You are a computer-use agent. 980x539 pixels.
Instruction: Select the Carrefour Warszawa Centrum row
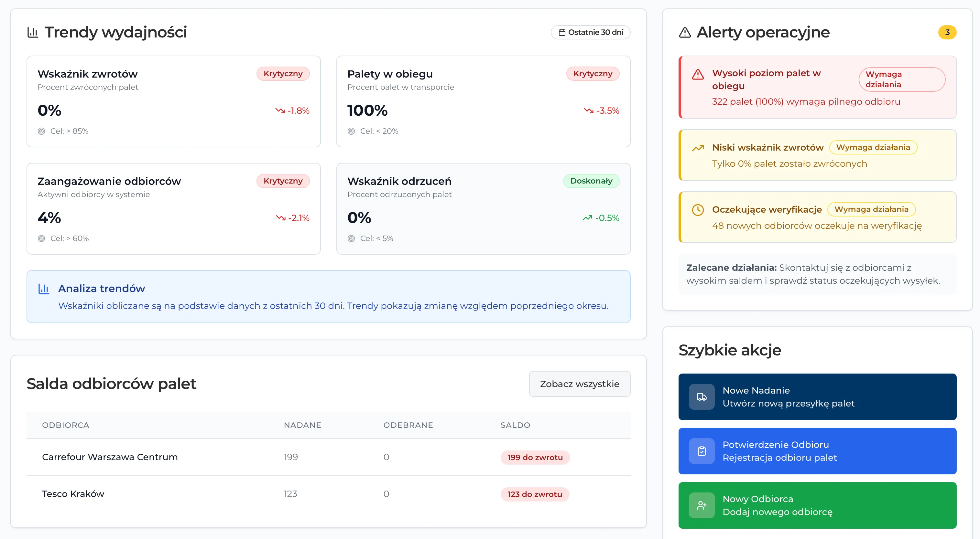pos(110,457)
